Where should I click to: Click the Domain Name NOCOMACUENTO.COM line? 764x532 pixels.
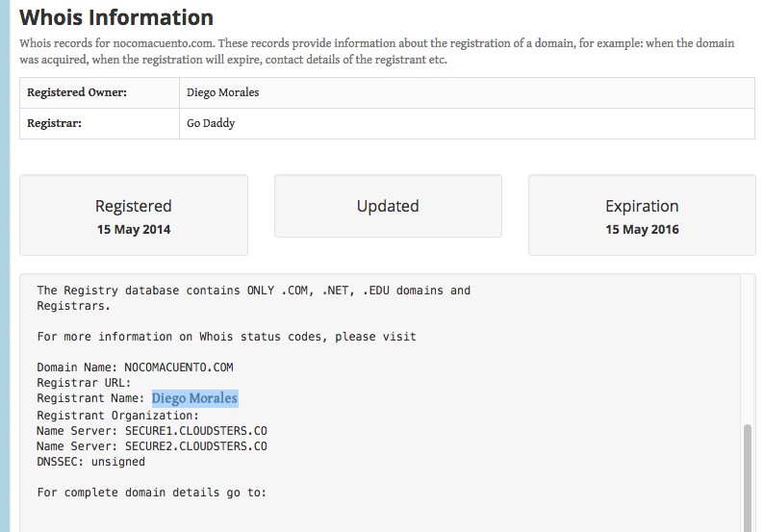tap(135, 367)
